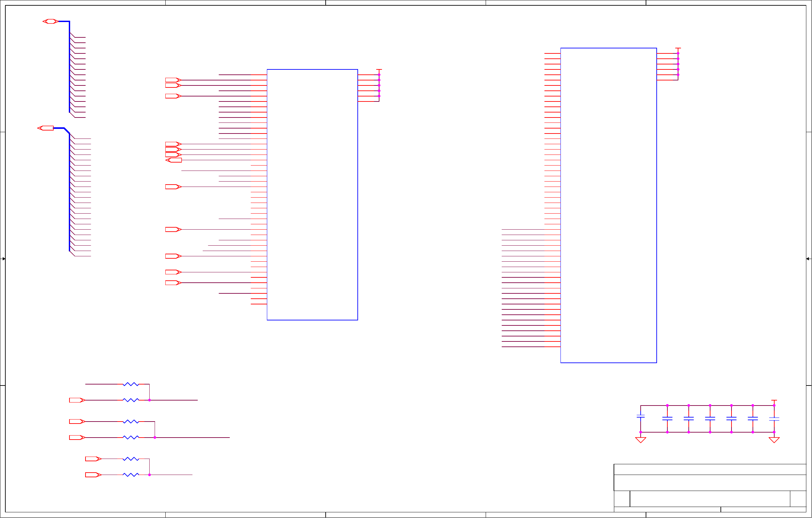The height and width of the screenshot is (518, 812).
Task: Select the left-pointing port feeding the lower bus
Action: (45, 128)
